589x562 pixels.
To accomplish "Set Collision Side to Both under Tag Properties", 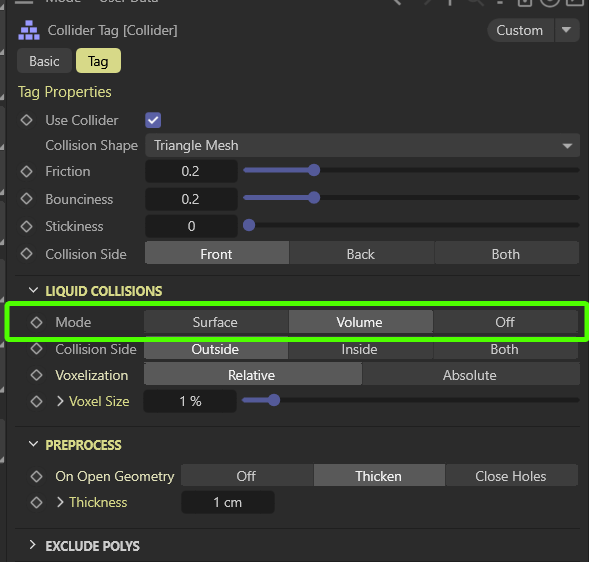I will coord(506,254).
